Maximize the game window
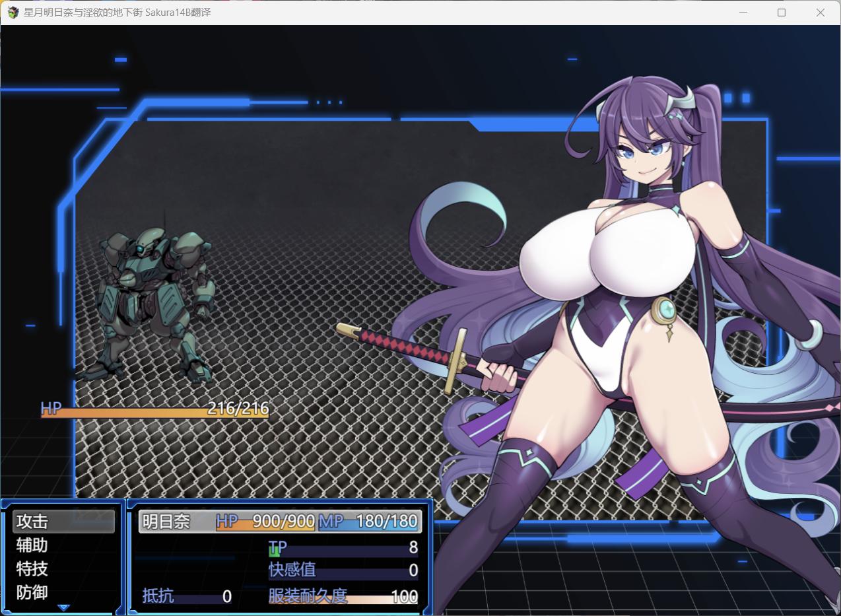 tap(782, 13)
